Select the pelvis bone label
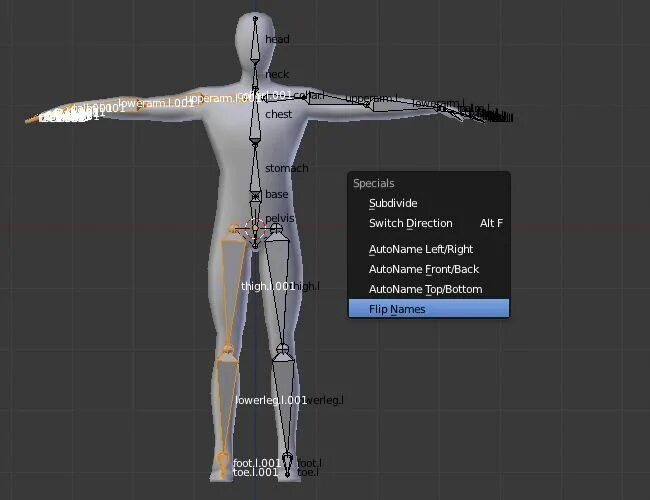This screenshot has height=500, width=650. pos(280,218)
